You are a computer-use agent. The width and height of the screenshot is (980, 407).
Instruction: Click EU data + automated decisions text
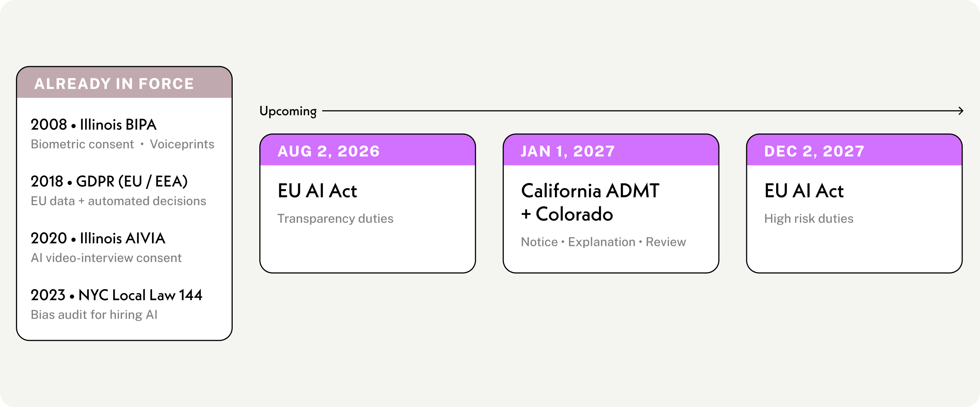point(118,201)
